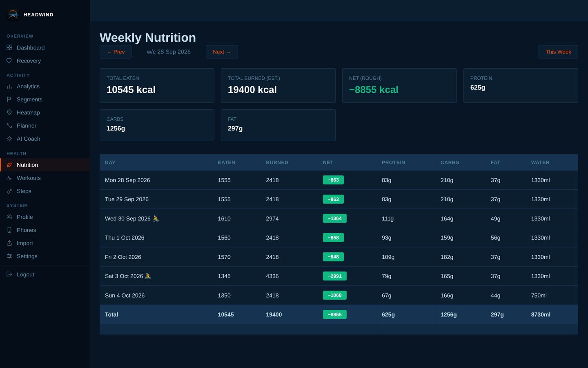Click the w/c 28 Sep 2026 label
588x368 pixels.
169,52
